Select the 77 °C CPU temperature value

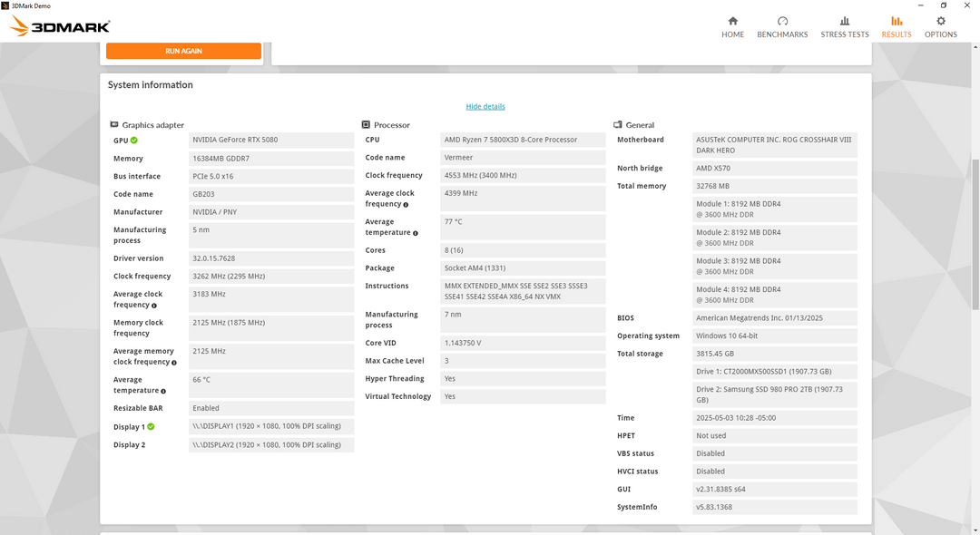click(x=523, y=228)
